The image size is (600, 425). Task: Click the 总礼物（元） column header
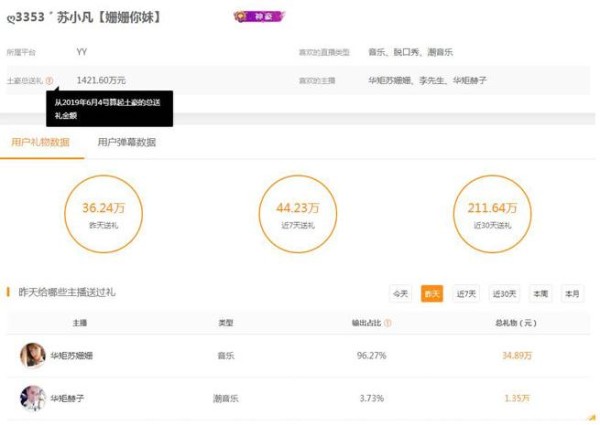tap(516, 323)
